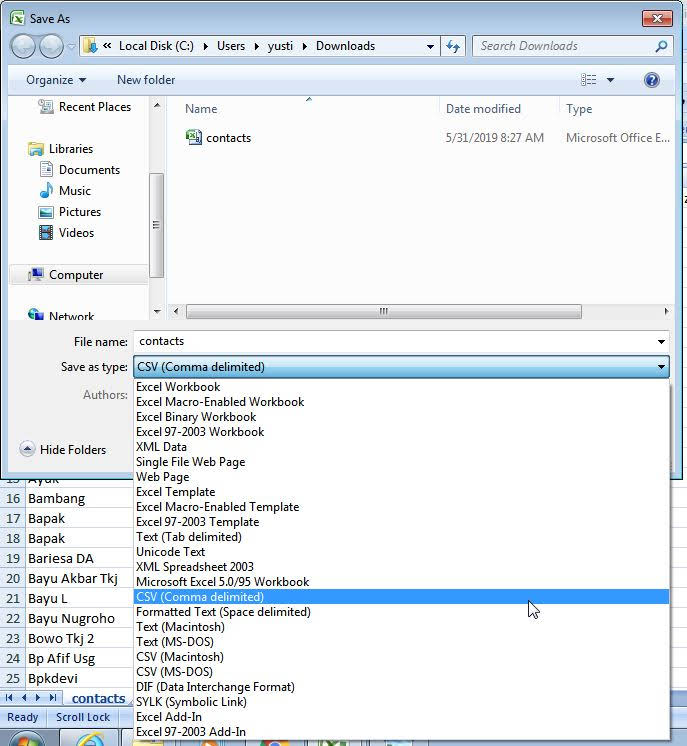Open the Help question mark icon
This screenshot has width=687, height=746.
(x=651, y=79)
